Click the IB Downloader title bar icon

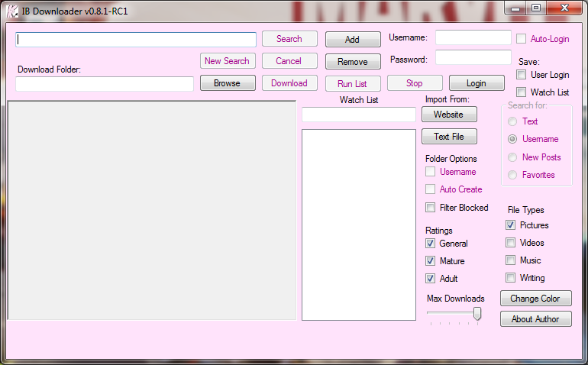click(x=12, y=11)
